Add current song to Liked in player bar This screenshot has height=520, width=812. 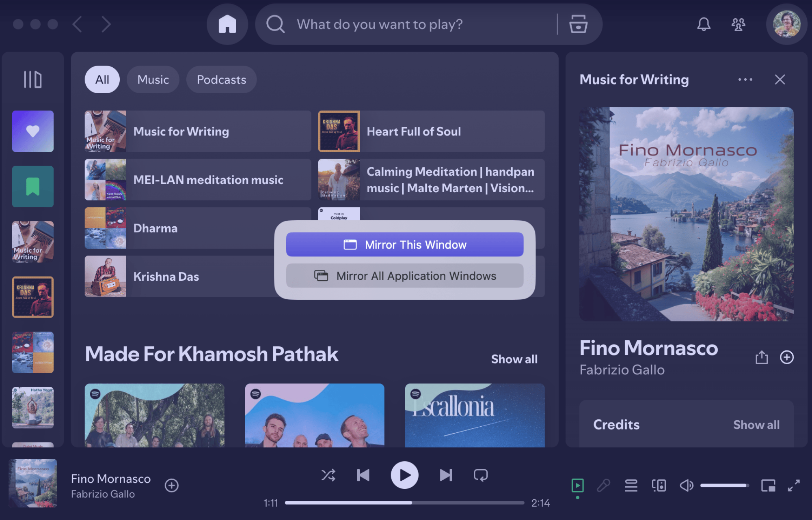point(172,486)
